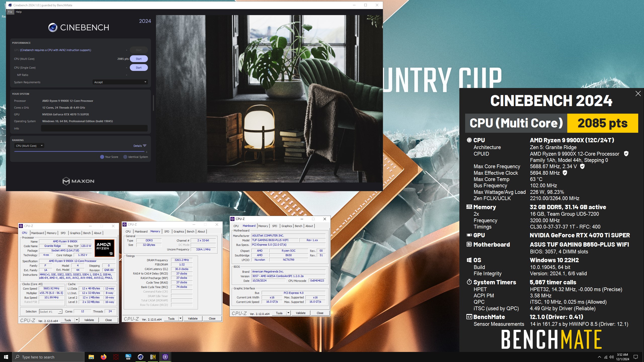The width and height of the screenshot is (644, 362).
Task: Click the verified shield beside CPUID
Action: point(626,154)
